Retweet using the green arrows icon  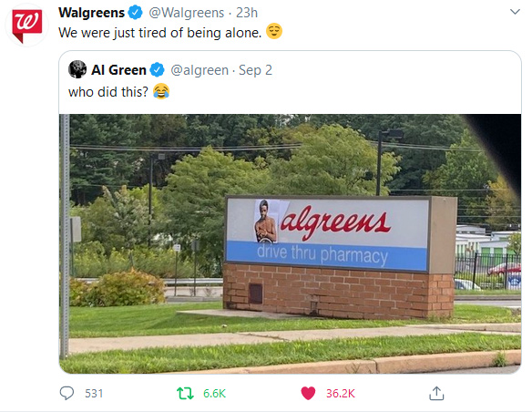pos(185,394)
